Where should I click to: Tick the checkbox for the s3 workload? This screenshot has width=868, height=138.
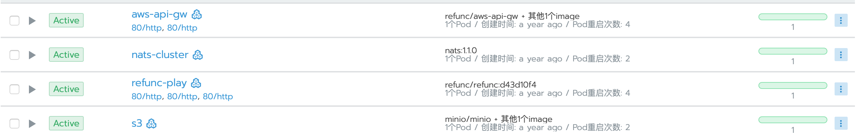(14, 124)
